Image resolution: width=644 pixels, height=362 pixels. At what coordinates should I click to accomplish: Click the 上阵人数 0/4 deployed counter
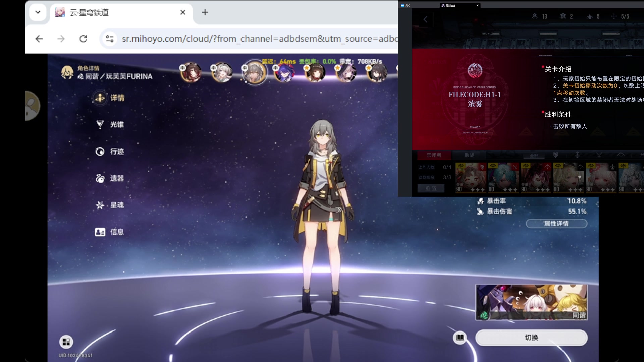435,167
